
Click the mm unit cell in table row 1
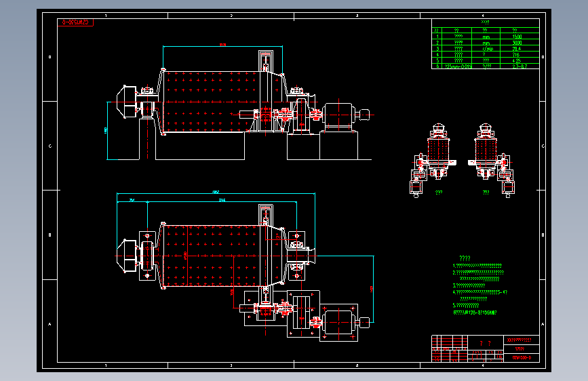point(486,37)
